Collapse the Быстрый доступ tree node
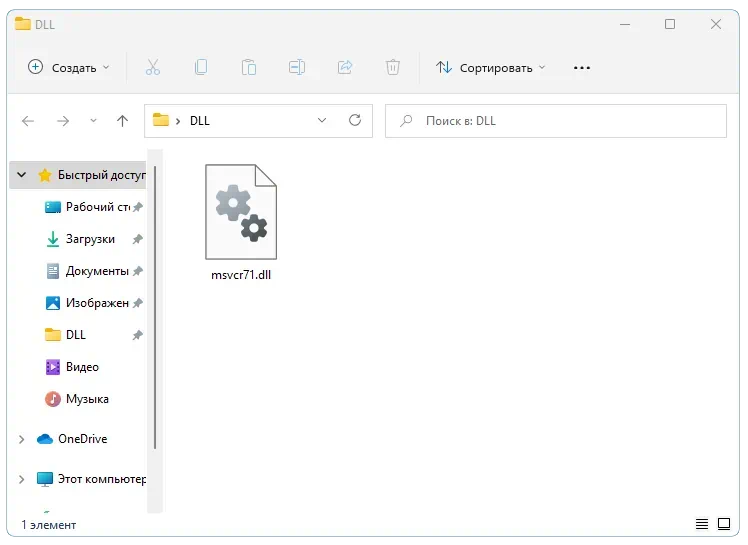Screen dimensions: 748x545 21,175
